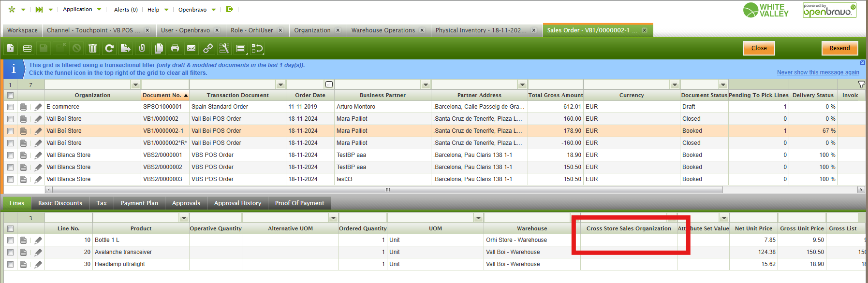Edit the VBS2/0000003 row with pencil
The width and height of the screenshot is (868, 283).
click(x=38, y=179)
